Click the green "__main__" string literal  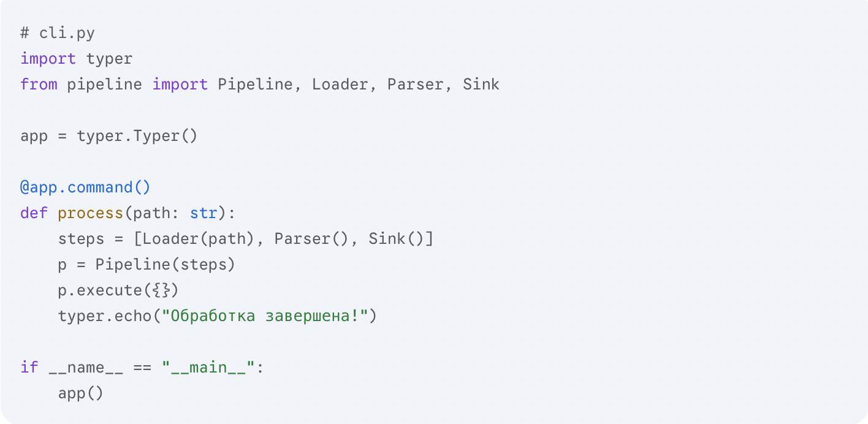pos(208,368)
